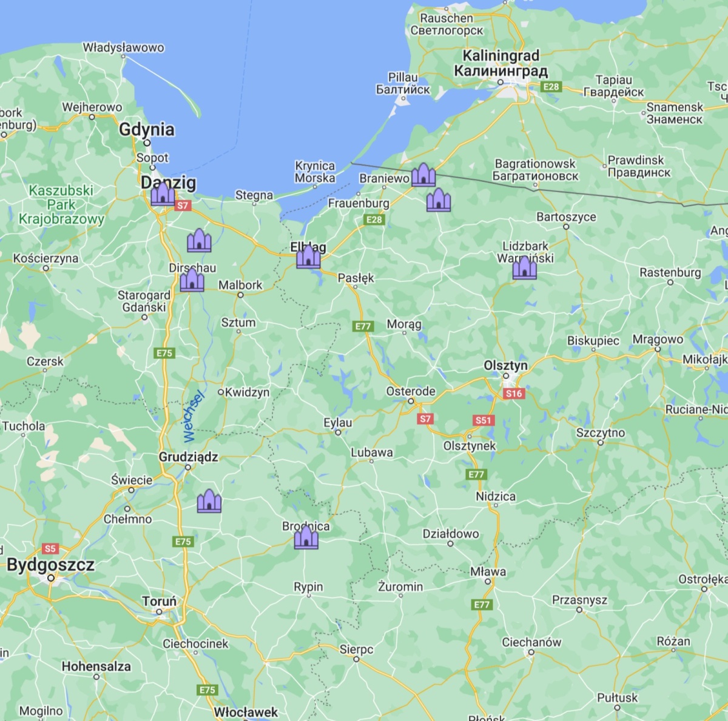Select the Malbork town label
The width and height of the screenshot is (728, 721).
[x=240, y=284]
